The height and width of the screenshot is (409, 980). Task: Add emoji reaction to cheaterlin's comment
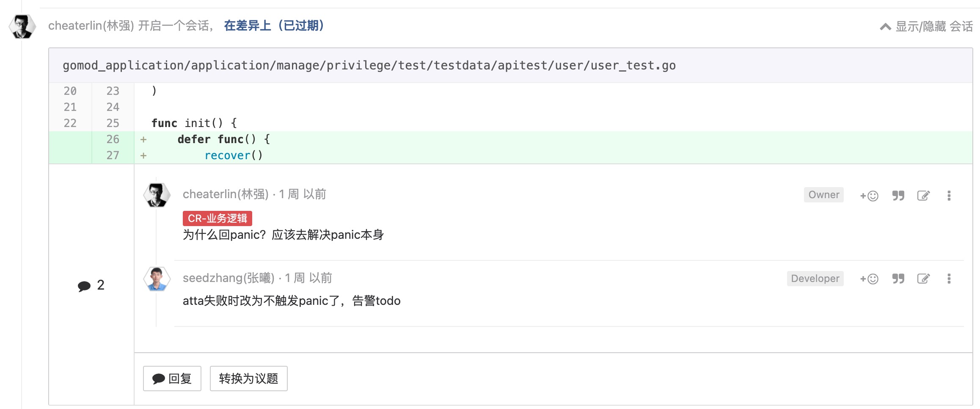click(x=869, y=196)
